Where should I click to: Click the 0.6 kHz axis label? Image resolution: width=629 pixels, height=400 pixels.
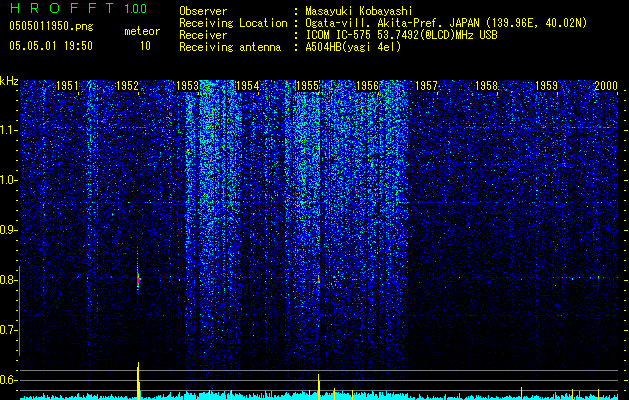click(x=8, y=380)
